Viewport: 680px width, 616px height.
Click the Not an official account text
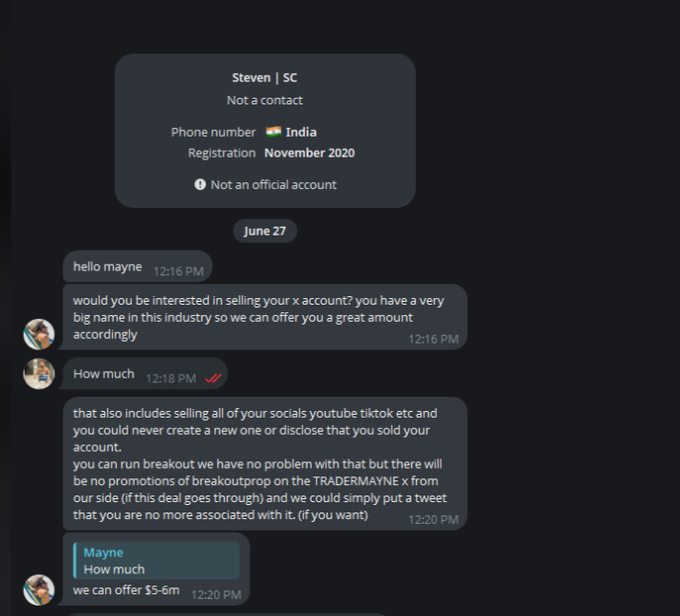click(273, 185)
